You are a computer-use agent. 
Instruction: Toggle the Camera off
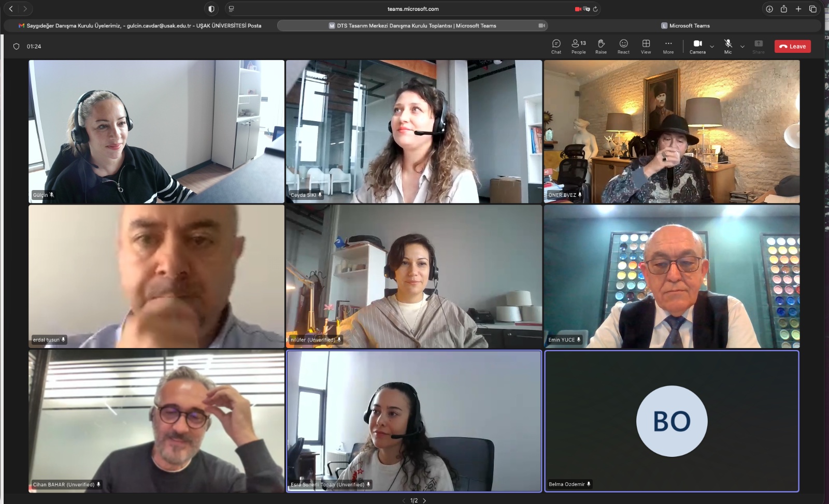[697, 46]
